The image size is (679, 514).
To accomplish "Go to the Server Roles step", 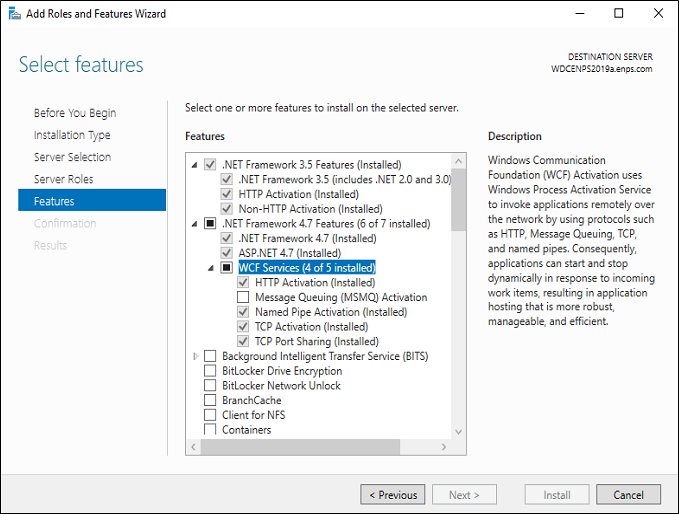I will coord(64,179).
